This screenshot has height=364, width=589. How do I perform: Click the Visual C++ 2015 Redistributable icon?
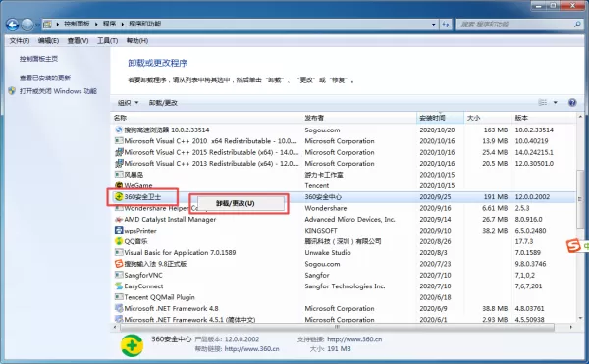pyautogui.click(x=119, y=152)
